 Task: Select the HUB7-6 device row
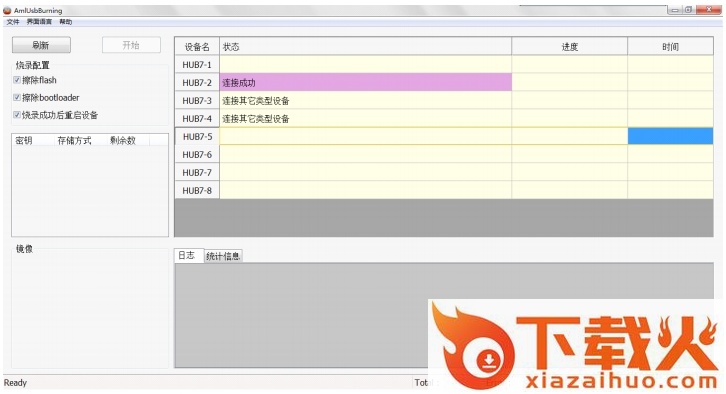(x=444, y=154)
